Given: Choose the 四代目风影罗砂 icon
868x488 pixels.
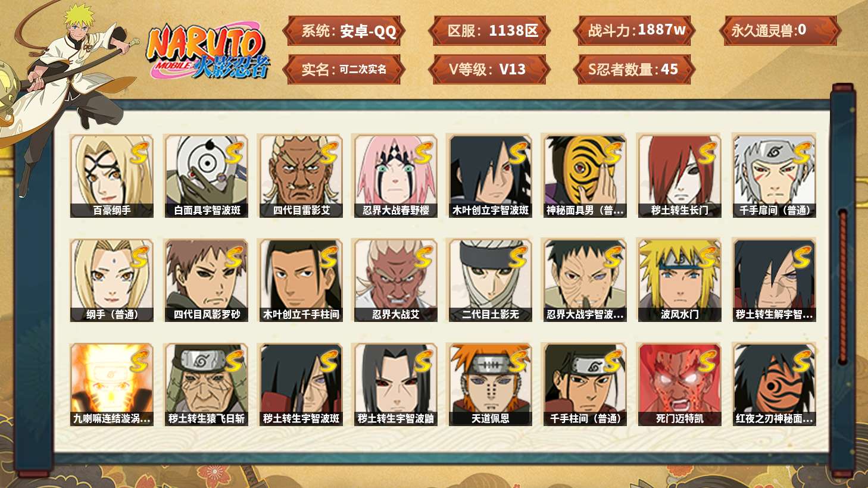Looking at the screenshot, I should [207, 280].
